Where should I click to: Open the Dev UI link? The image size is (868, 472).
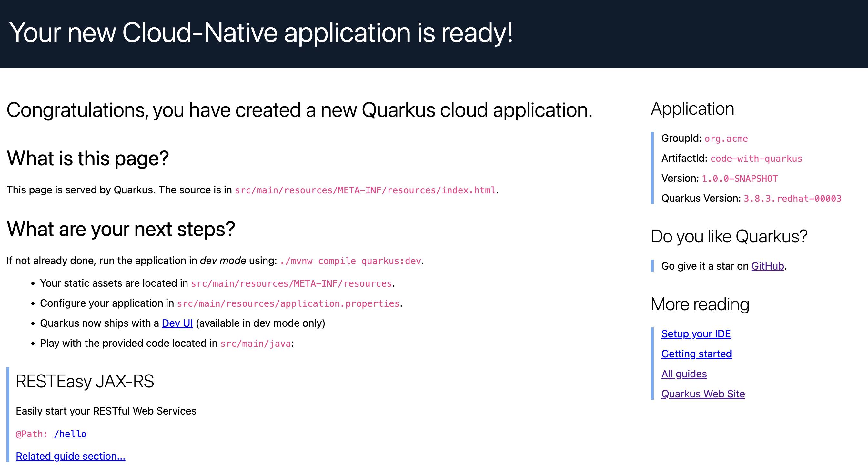click(177, 323)
